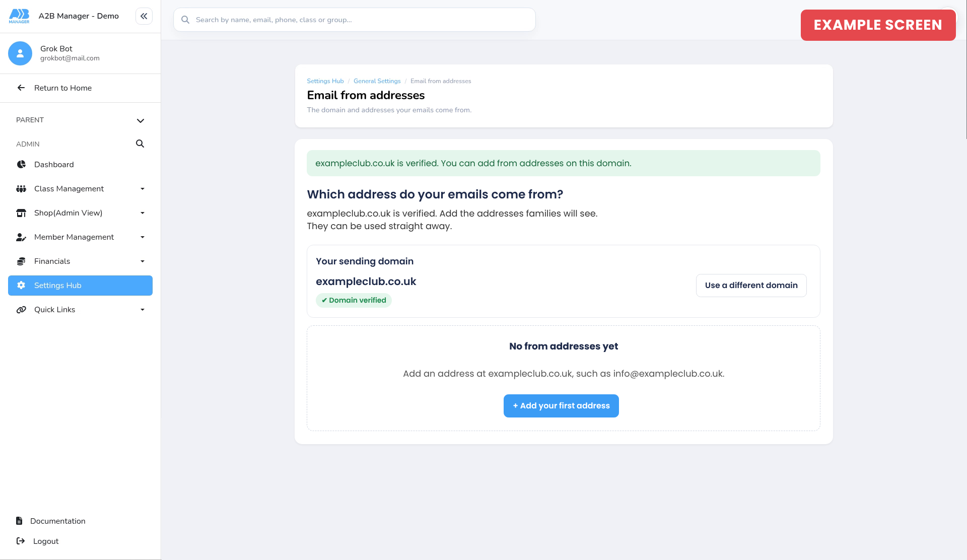This screenshot has height=560, width=967.
Task: Click the Use a different domain button
Action: [x=751, y=286]
